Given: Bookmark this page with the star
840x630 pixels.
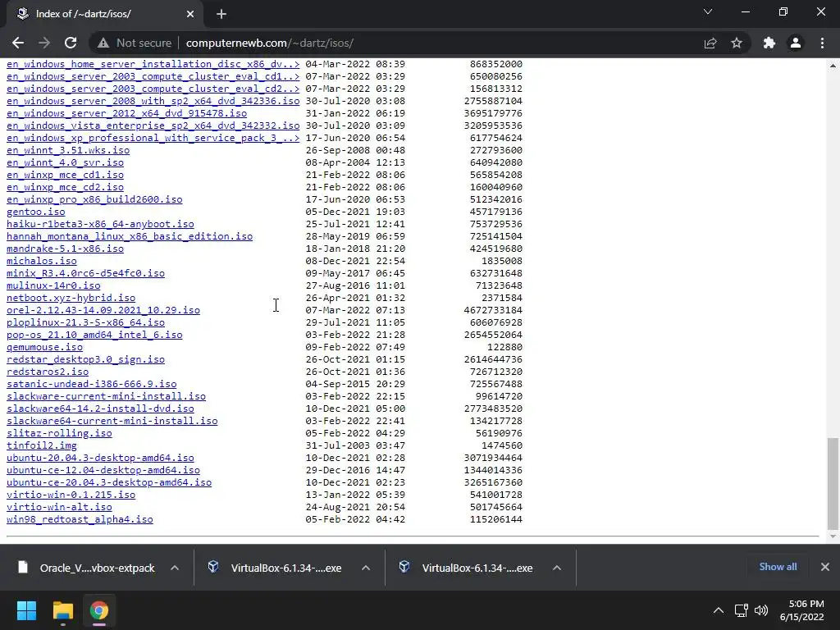Looking at the screenshot, I should click(737, 43).
